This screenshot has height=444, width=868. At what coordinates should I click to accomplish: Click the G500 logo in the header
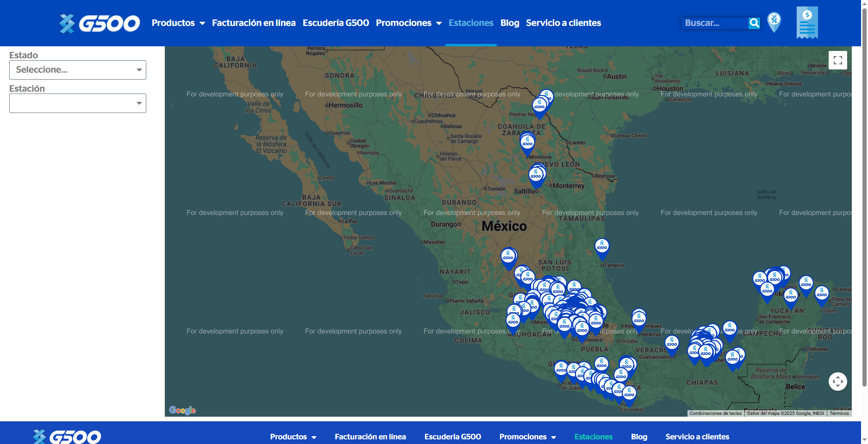tap(100, 23)
